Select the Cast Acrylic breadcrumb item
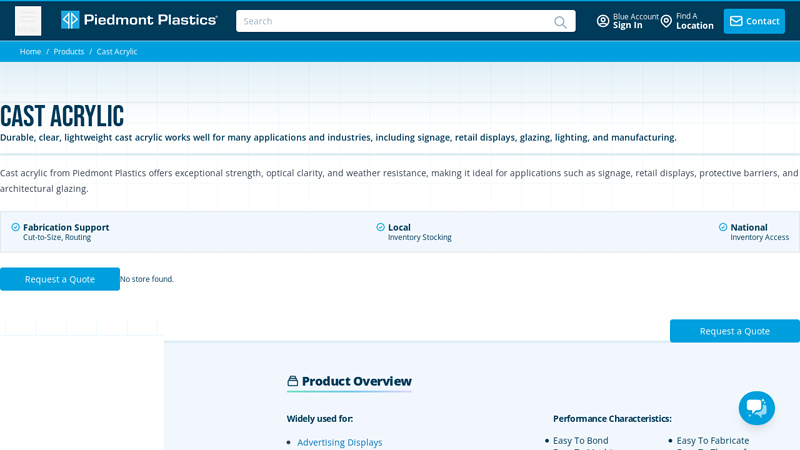Screen dimensions: 800x450 coord(117,52)
